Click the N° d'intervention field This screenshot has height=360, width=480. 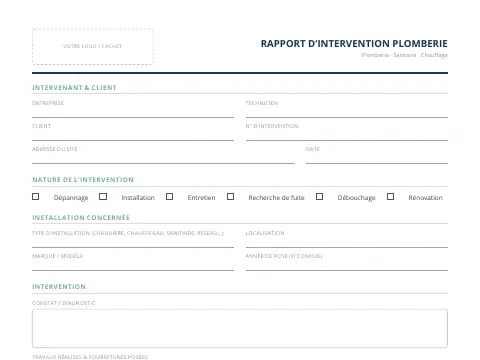(347, 135)
